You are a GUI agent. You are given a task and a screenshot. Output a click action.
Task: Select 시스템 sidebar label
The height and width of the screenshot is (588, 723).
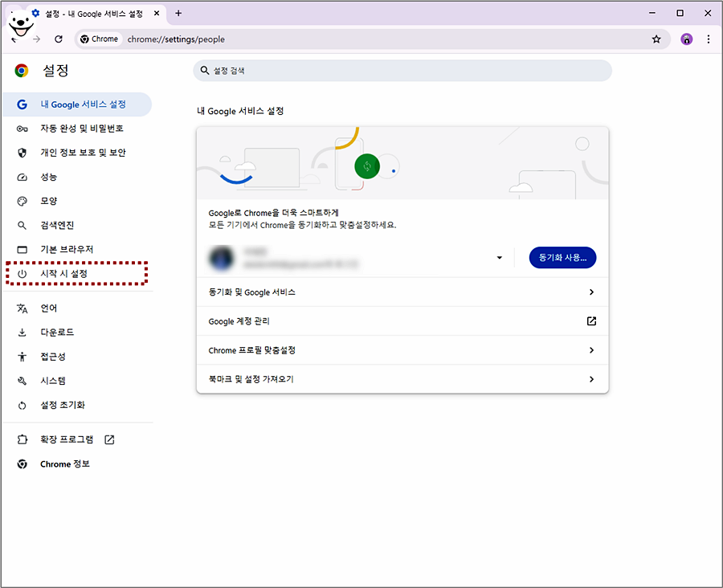point(53,381)
